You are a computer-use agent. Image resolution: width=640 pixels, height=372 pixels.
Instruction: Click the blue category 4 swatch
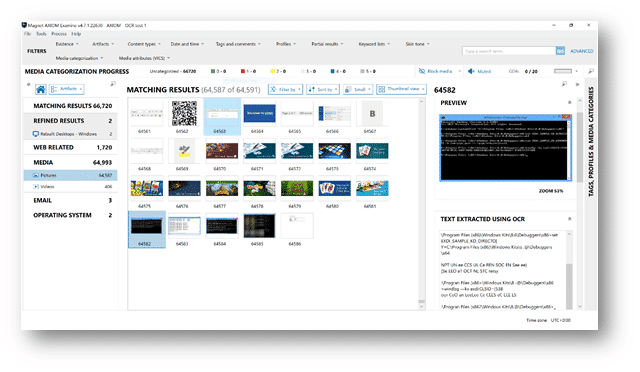[x=333, y=71]
